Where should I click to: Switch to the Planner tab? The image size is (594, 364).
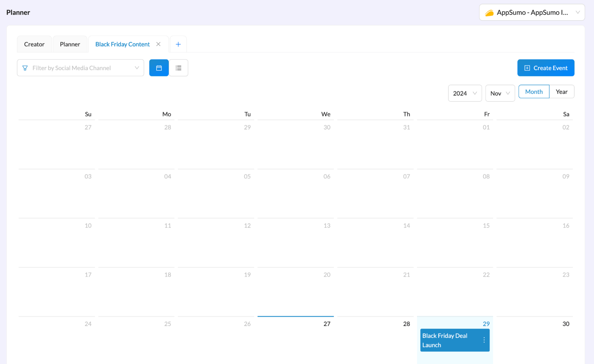point(70,44)
